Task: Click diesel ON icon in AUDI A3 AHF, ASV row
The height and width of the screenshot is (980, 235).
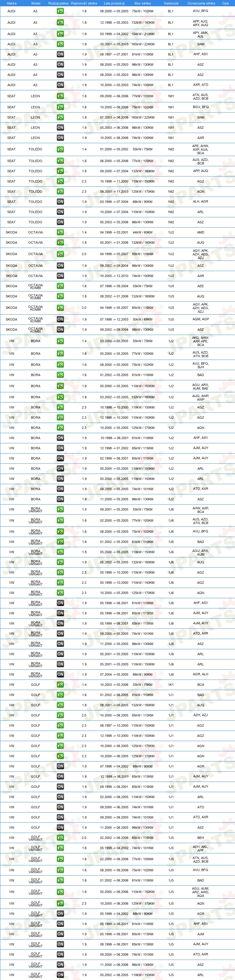Action: point(60,54)
